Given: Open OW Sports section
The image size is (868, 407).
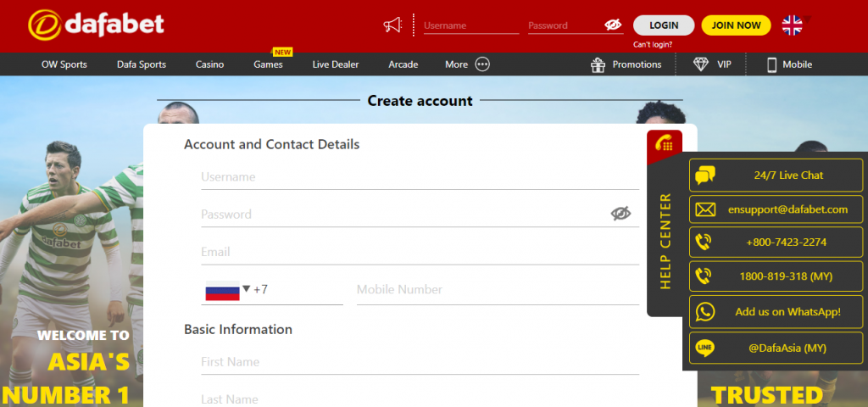Looking at the screenshot, I should pyautogui.click(x=64, y=64).
